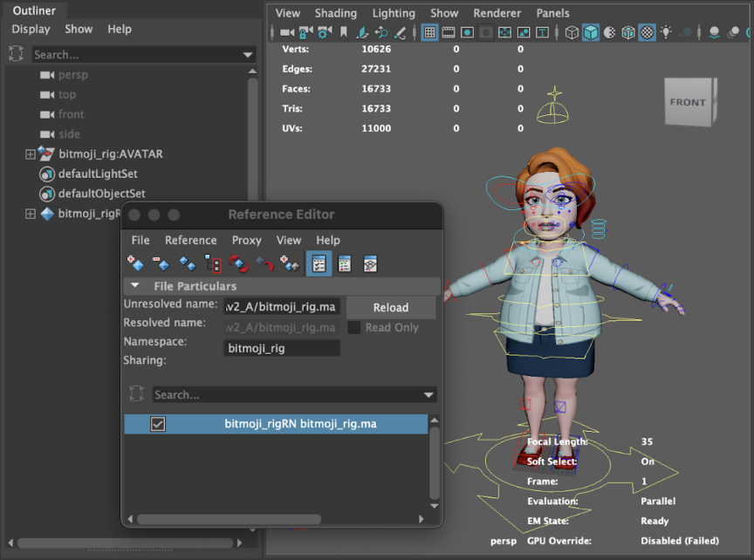
Task: Open the Renderer menu in the viewport
Action: click(496, 13)
